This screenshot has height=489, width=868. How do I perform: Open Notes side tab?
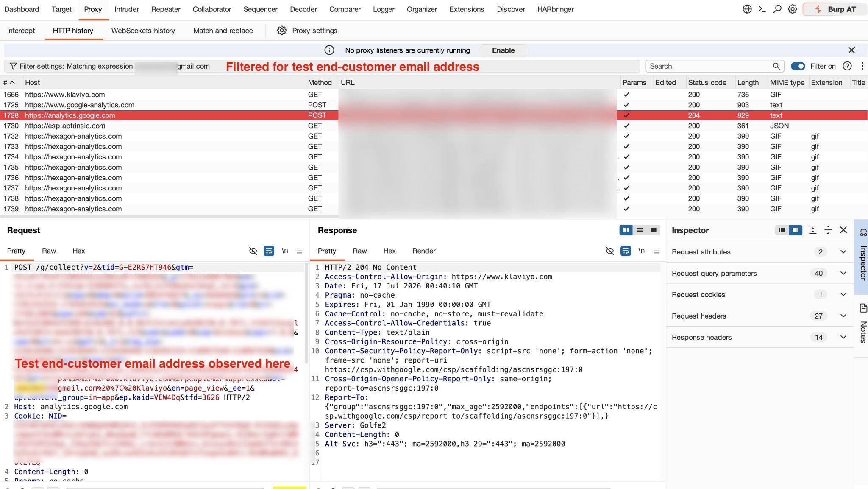[x=863, y=324]
